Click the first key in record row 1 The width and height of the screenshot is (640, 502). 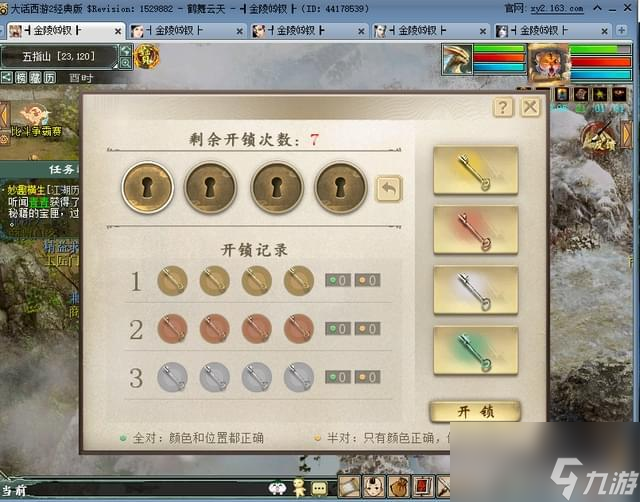tap(172, 280)
